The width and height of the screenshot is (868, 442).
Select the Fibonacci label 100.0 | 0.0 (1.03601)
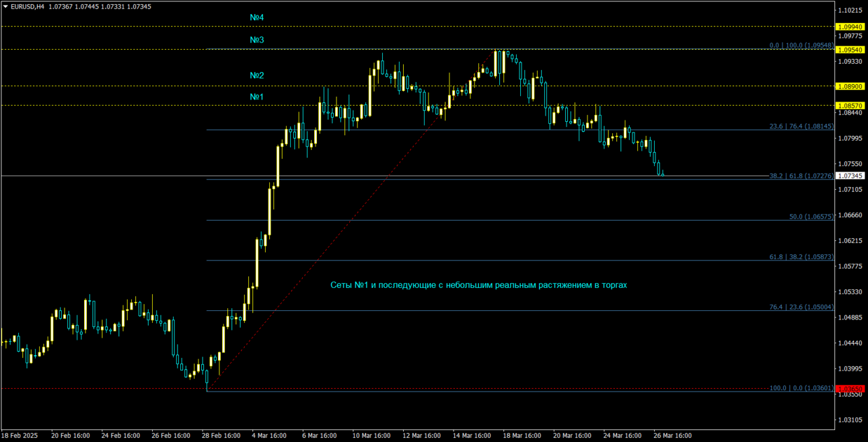click(x=801, y=388)
